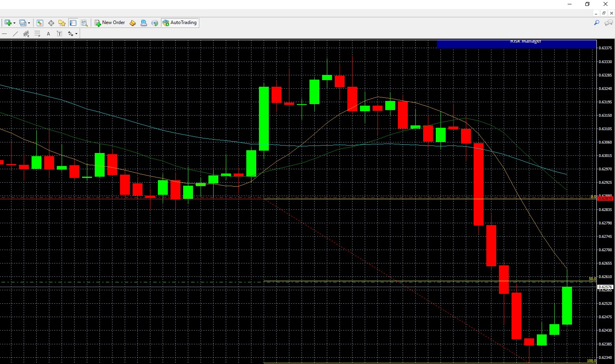Select the horizontal line drawing tool
Image resolution: width=615 pixels, height=364 pixels.
click(x=4, y=34)
